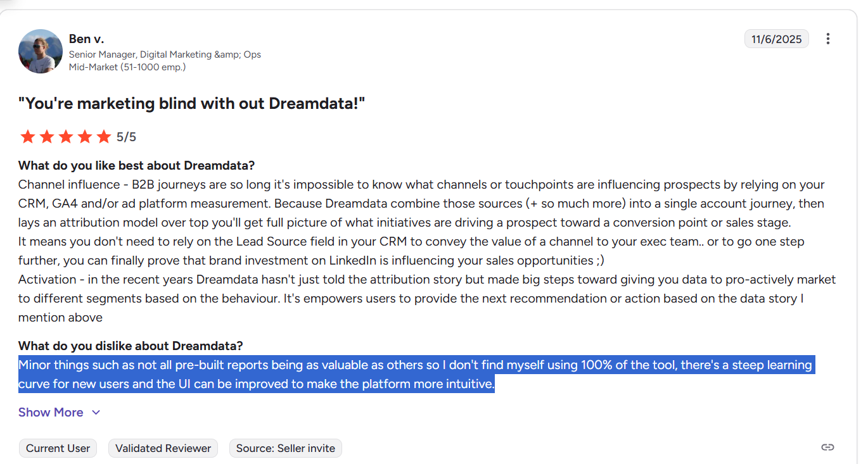Click the middle star icon
The image size is (868, 464).
(x=65, y=136)
